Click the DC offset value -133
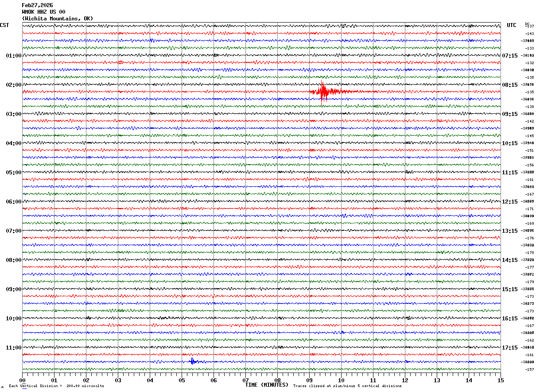 tap(529, 48)
